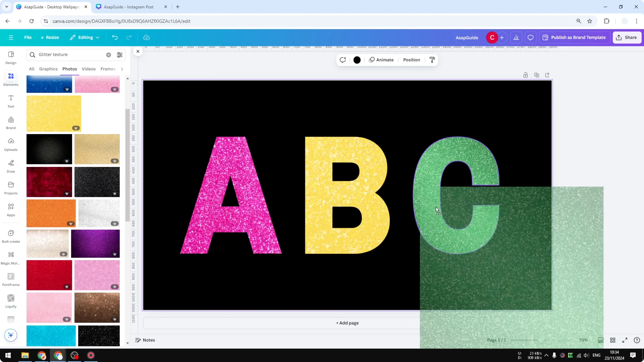This screenshot has width=644, height=362.
Task: Select the Text tool in the sidebar
Action: click(11, 101)
